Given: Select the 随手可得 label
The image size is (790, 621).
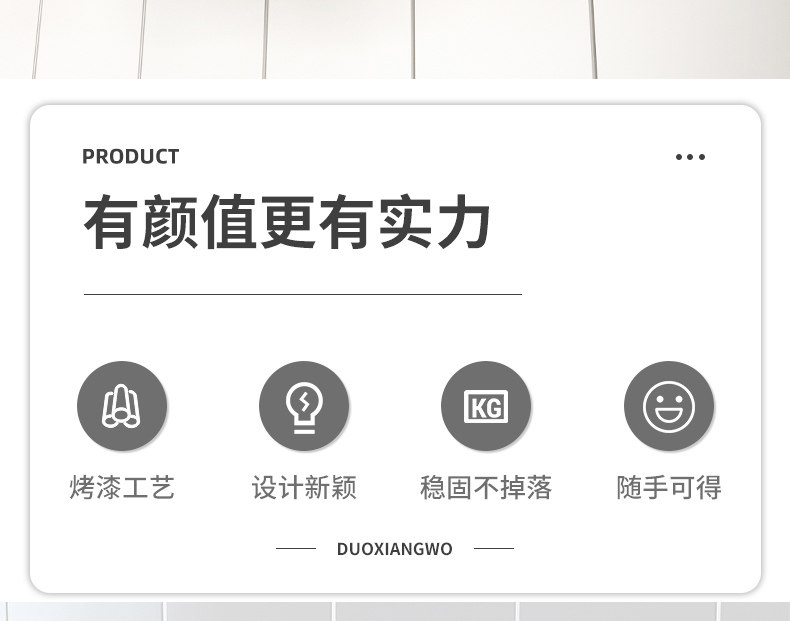Looking at the screenshot, I should (x=669, y=488).
